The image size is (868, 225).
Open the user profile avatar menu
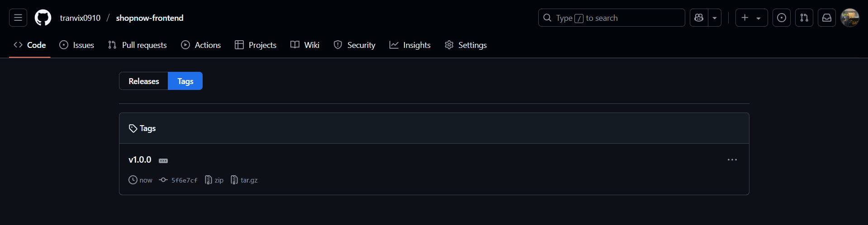pos(849,18)
